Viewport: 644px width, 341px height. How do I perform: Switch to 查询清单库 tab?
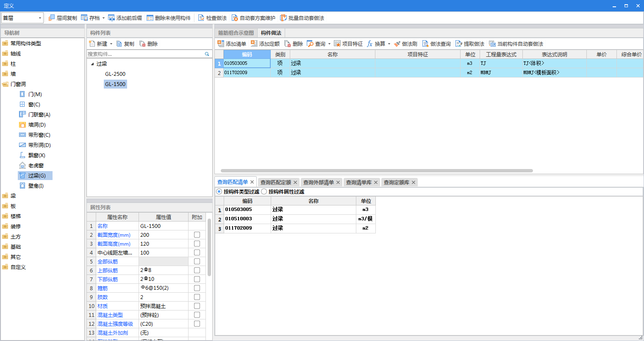[359, 182]
